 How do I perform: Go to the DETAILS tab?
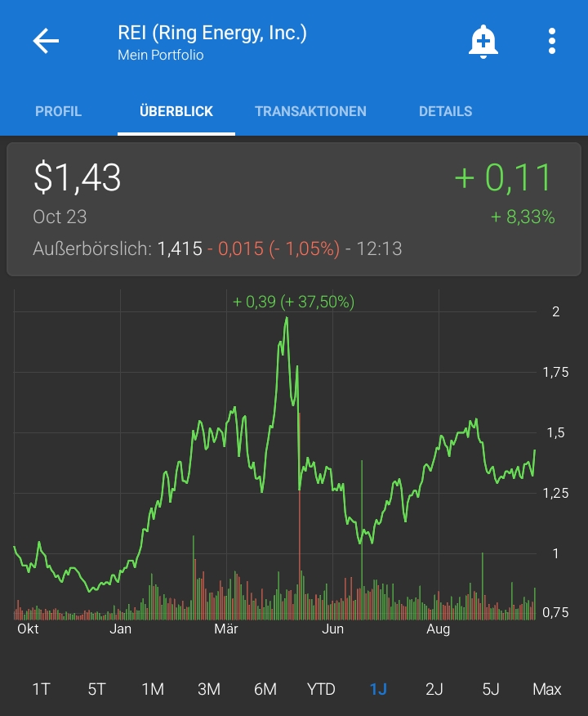tap(446, 111)
